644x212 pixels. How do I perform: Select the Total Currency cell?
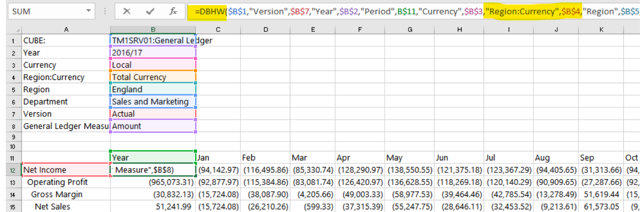[153, 77]
